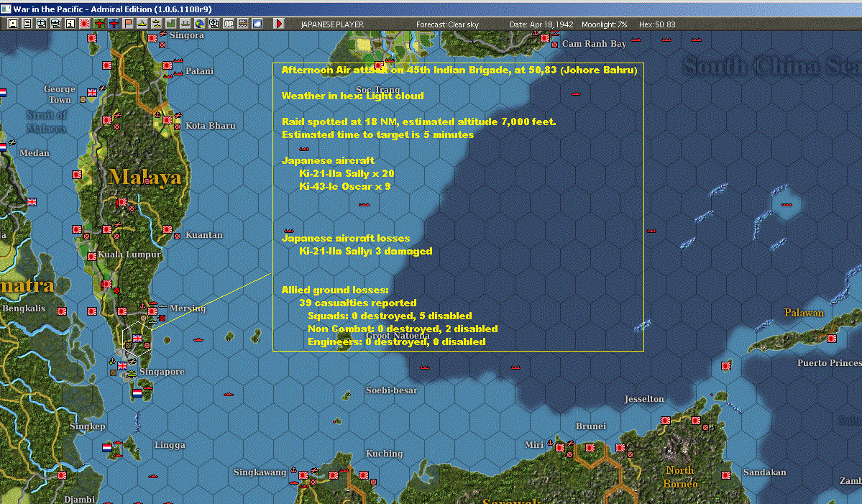
Task: Click the globe toolbar icon
Action: [x=199, y=24]
